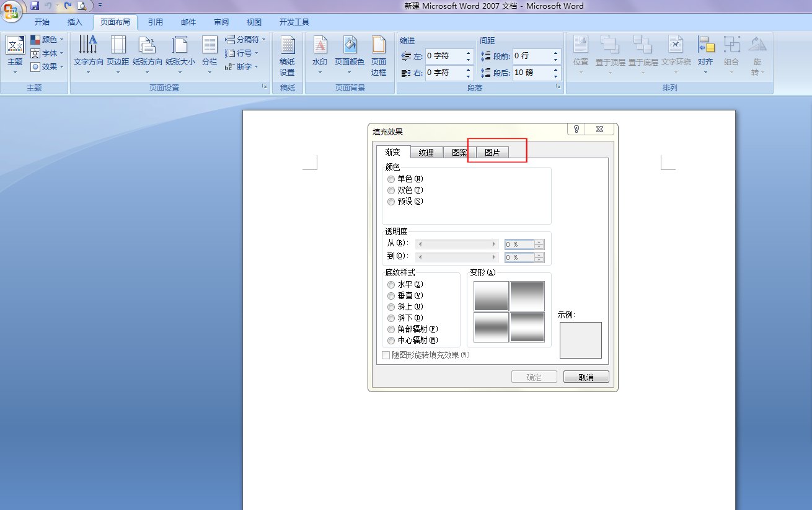Open the 分隔符 (Breaks) dropdown
This screenshot has height=510, width=812.
coord(245,38)
